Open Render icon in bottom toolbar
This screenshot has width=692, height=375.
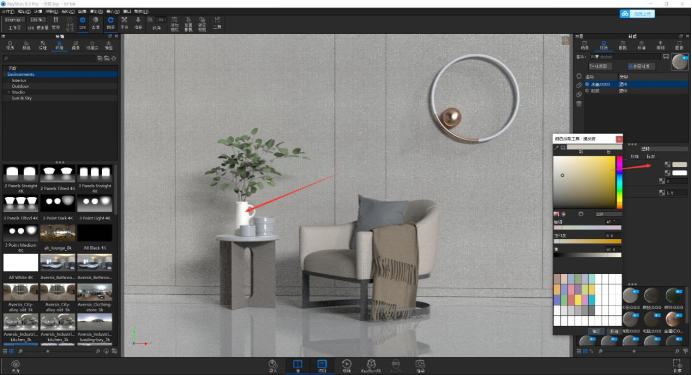tap(420, 365)
